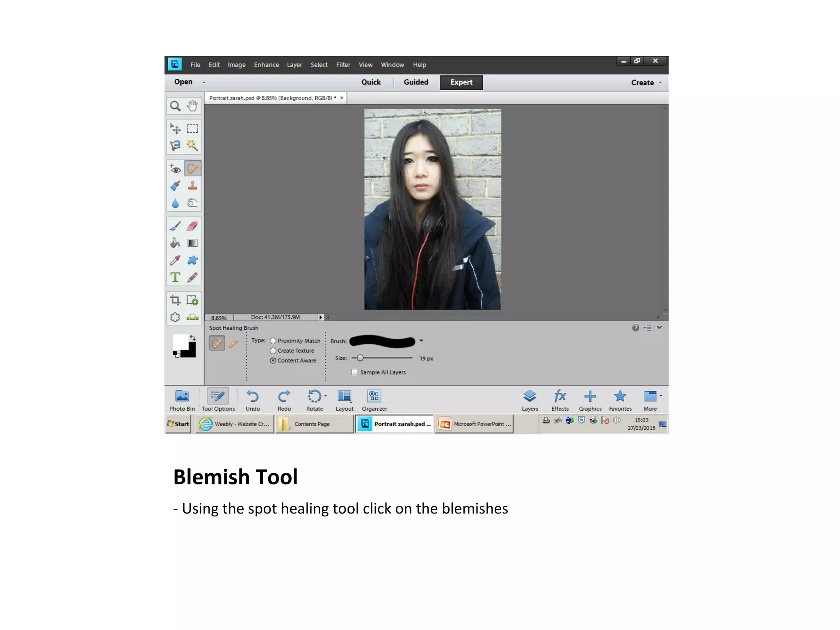This screenshot has width=840, height=630.
Task: Select the Magic Wand tool
Action: [192, 146]
